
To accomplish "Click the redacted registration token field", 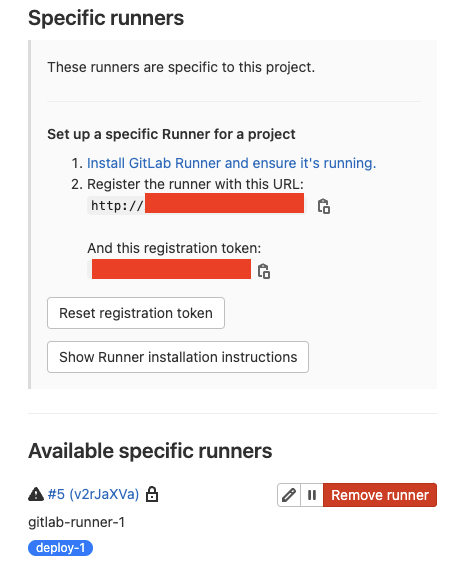I will click(x=170, y=270).
